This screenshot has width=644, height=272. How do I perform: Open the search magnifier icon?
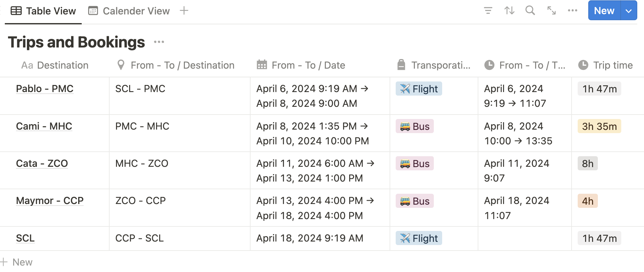(x=530, y=11)
